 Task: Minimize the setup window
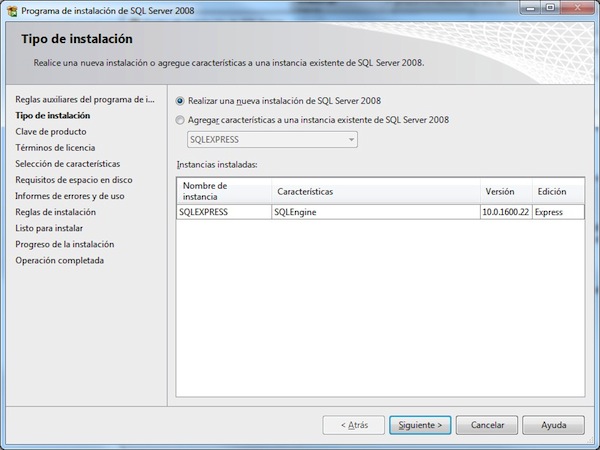coord(531,8)
